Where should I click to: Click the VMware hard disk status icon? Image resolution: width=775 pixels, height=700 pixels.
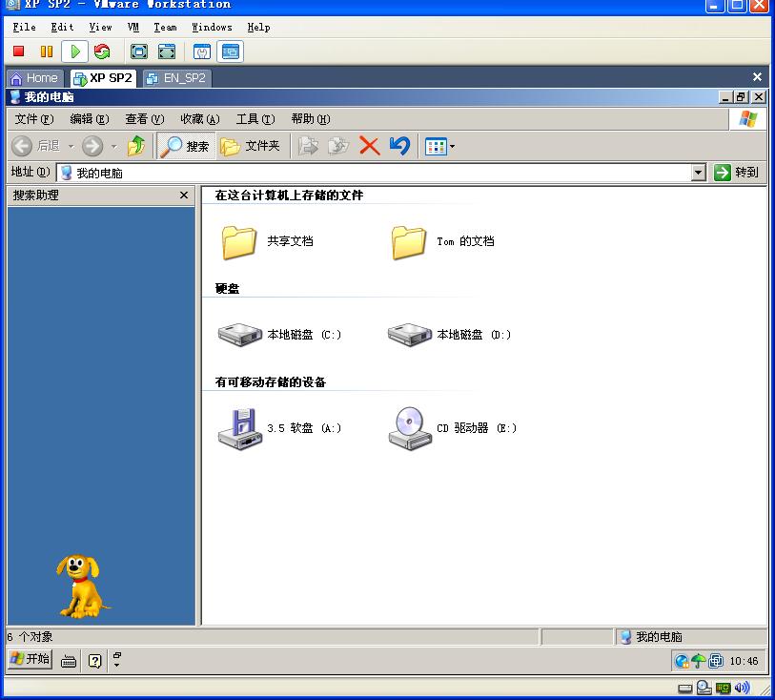684,689
